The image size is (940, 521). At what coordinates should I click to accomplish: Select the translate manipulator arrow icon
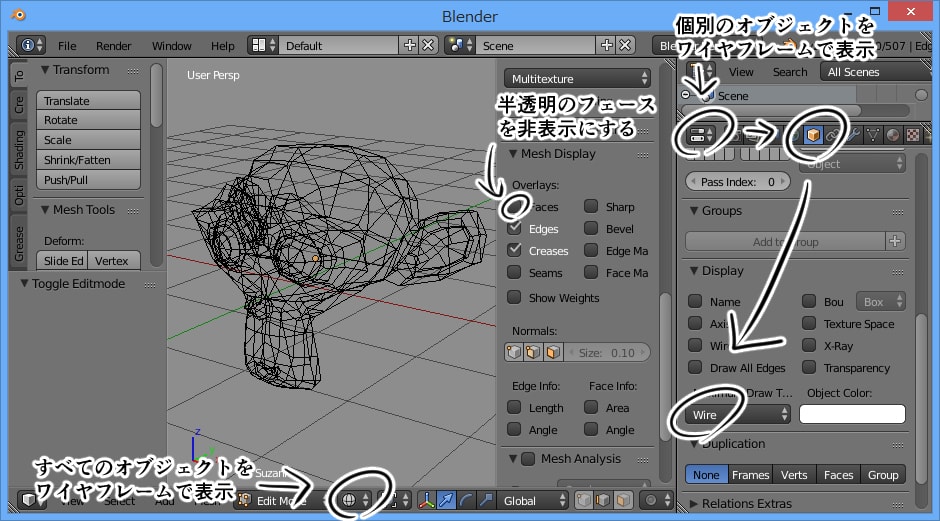[446, 500]
